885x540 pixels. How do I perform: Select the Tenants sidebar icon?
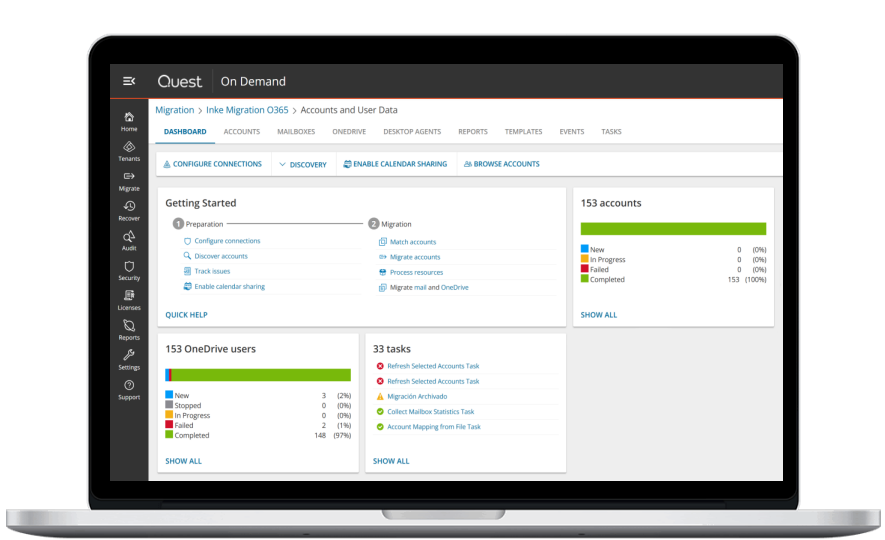tap(129, 148)
